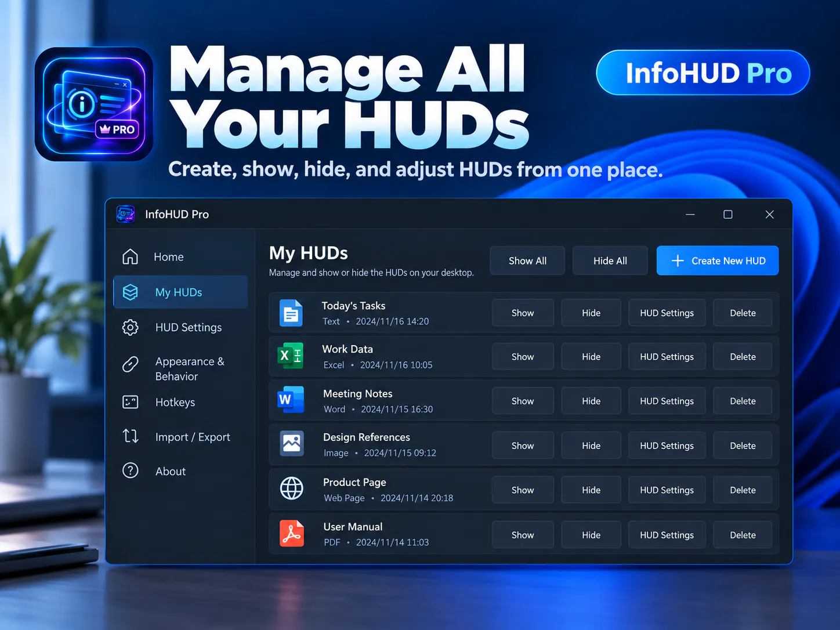Open HUD Settings for Today's Tasks
840x630 pixels.
667,313
